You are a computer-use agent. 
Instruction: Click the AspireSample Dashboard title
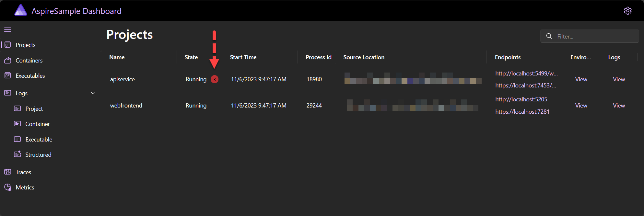pyautogui.click(x=76, y=11)
